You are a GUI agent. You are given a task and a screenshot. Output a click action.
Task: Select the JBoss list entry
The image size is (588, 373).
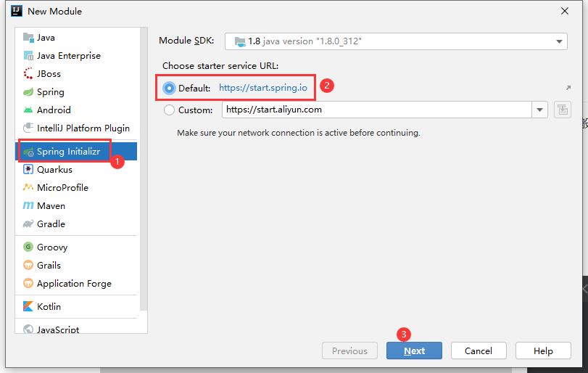pyautogui.click(x=76, y=74)
